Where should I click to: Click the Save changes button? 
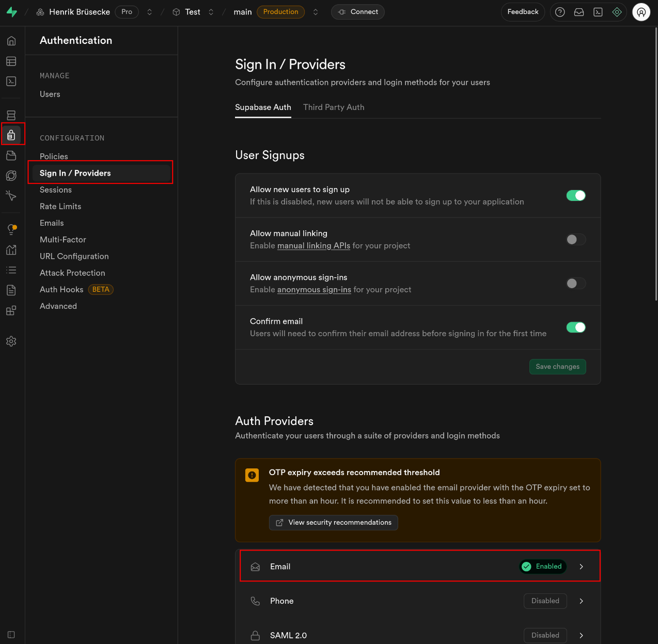point(557,367)
